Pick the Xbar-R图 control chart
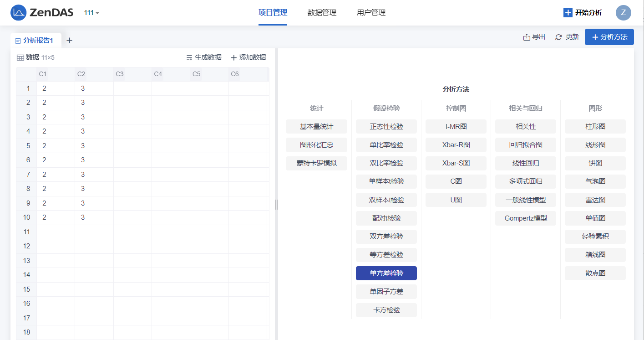The width and height of the screenshot is (644, 340). pyautogui.click(x=456, y=145)
